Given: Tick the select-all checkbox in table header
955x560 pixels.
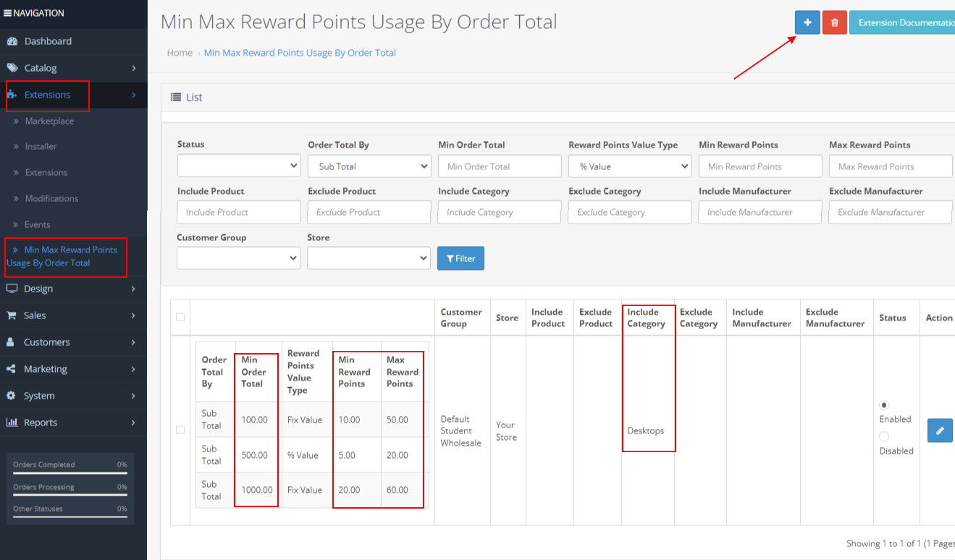Looking at the screenshot, I should tap(180, 317).
